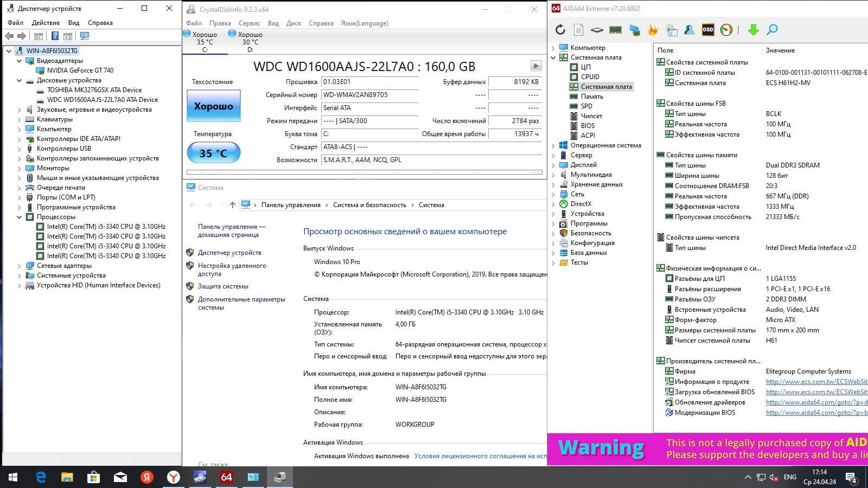Click the ENG language indicator in tray
Viewport: 868px width, 488px height.
click(790, 477)
